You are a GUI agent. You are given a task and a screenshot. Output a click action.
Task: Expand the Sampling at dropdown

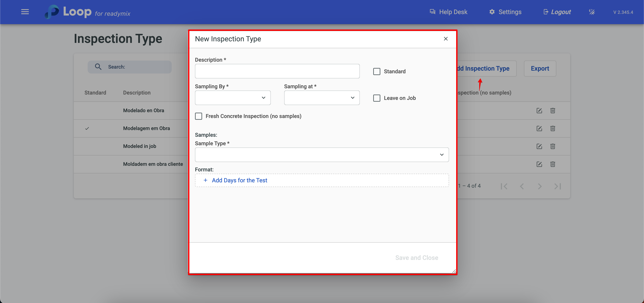pos(322,98)
